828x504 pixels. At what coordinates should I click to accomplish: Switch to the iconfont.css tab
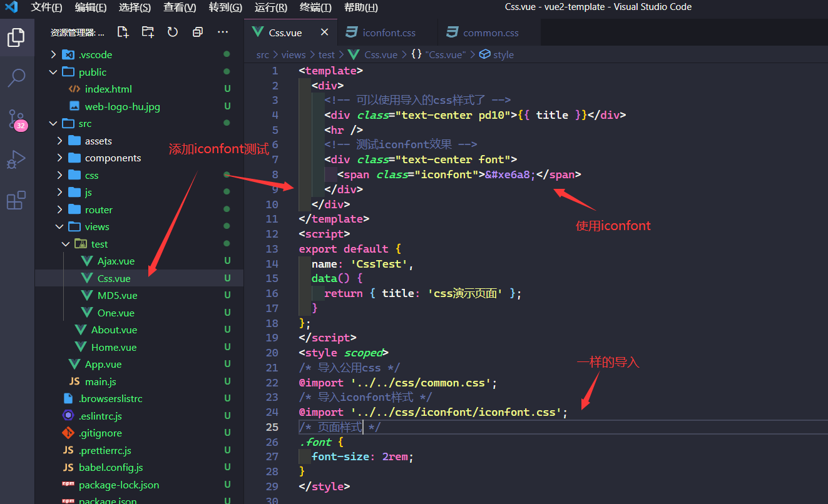point(389,33)
